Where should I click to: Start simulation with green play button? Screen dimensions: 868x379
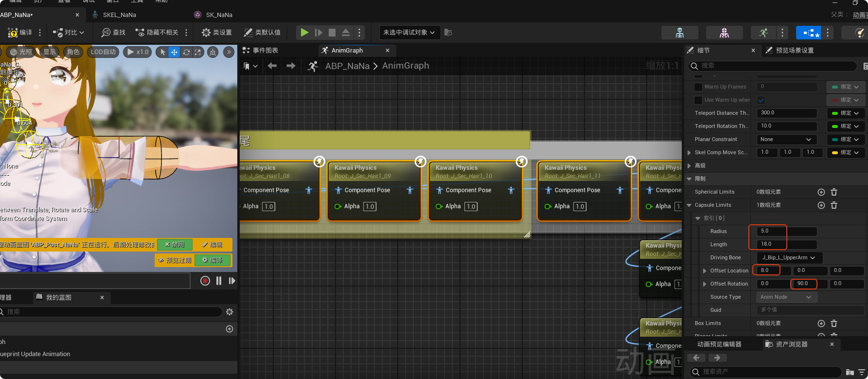[x=304, y=33]
